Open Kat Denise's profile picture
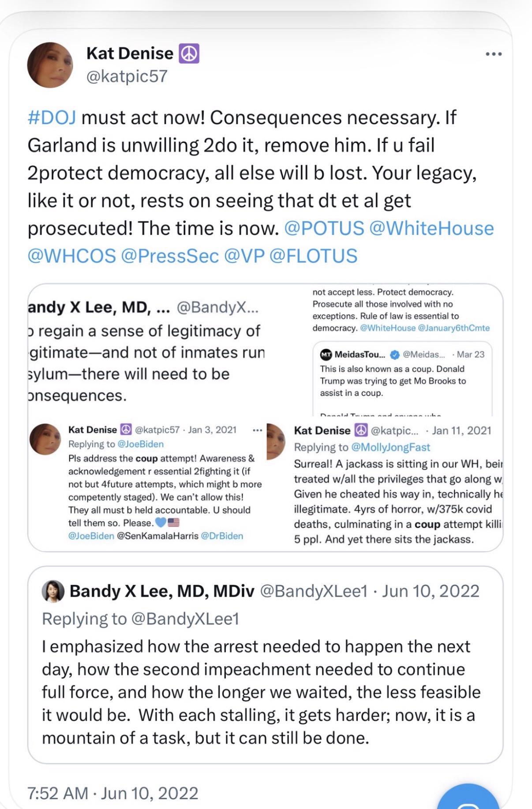 click(50, 65)
